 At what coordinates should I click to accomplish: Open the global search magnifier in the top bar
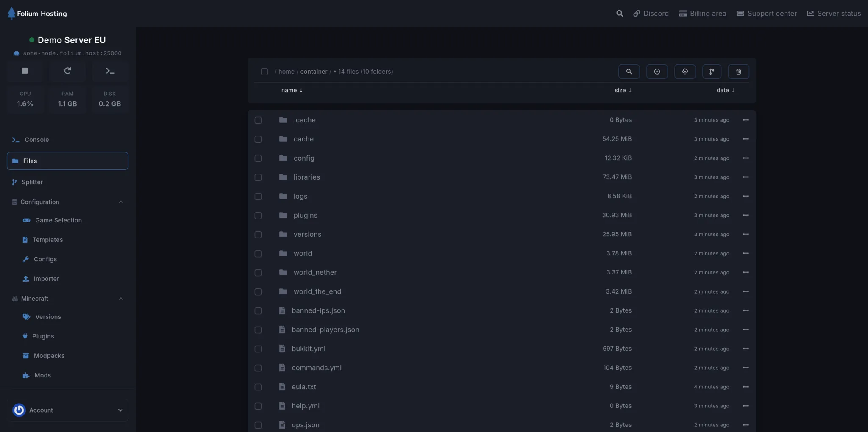click(620, 13)
